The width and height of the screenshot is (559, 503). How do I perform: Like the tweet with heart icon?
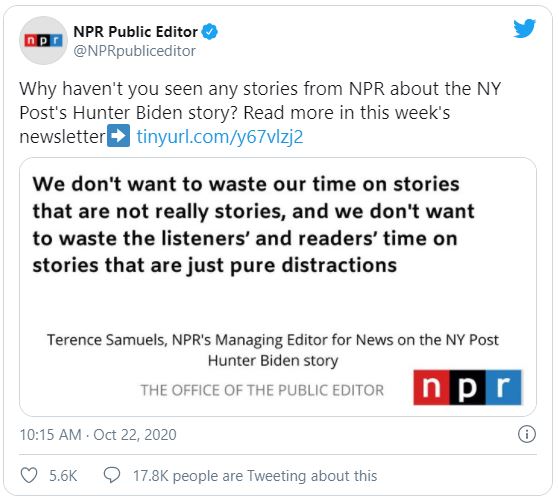click(29, 475)
